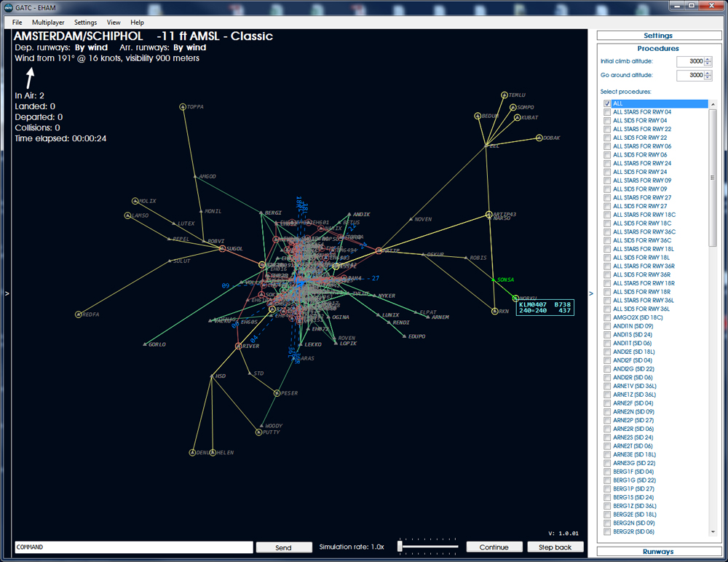This screenshot has width=728, height=562.
Task: Open the View menu
Action: click(x=114, y=23)
